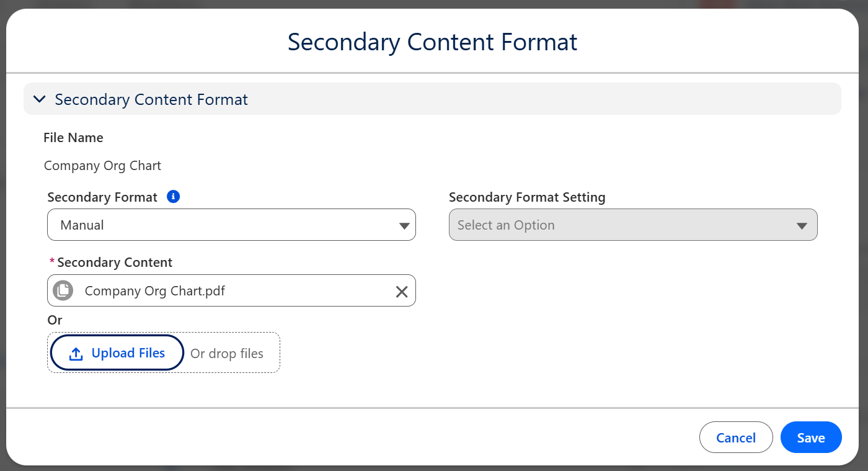Click the upload arrow icon in Upload Files
The image size is (868, 471).
(x=76, y=354)
